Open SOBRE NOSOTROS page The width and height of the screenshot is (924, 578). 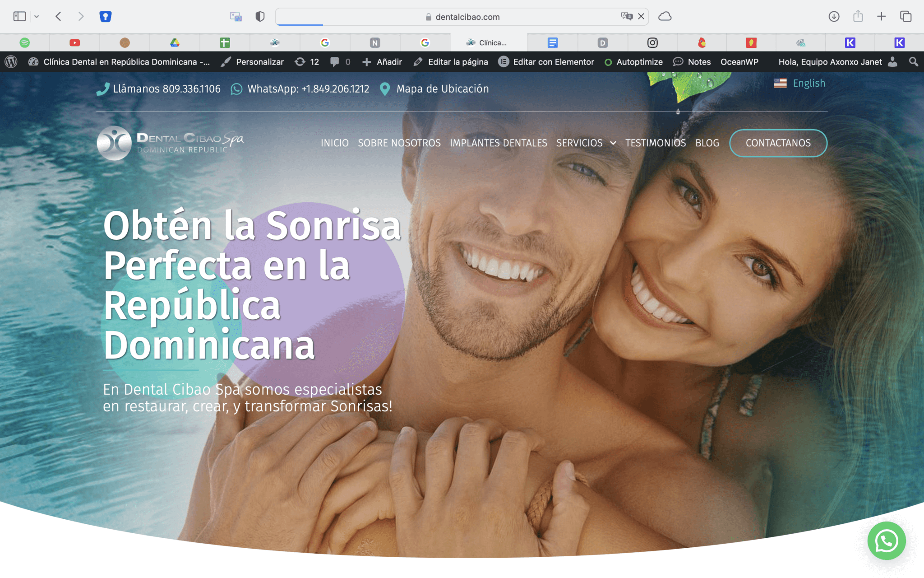[399, 143]
